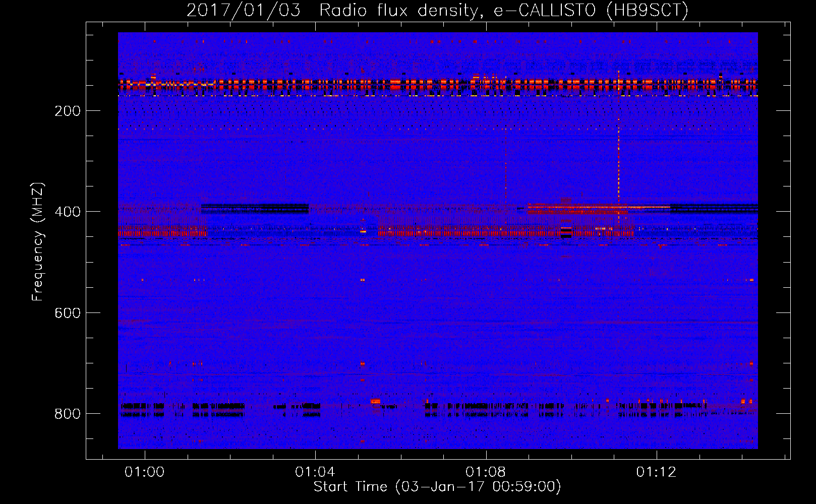Click the plot title 'Radio flux density, e-CALLISTO (HB9SCT)'

[x=504, y=10]
